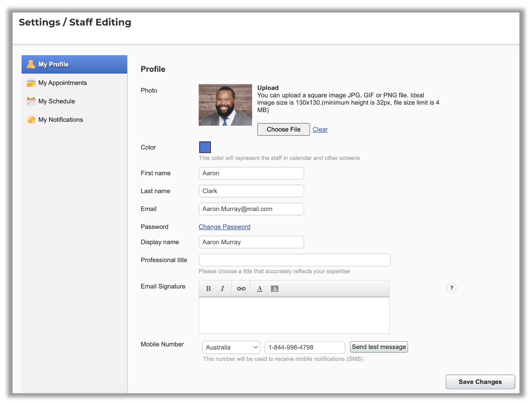
Task: Click the 'Password' field label
Action: coord(155,227)
